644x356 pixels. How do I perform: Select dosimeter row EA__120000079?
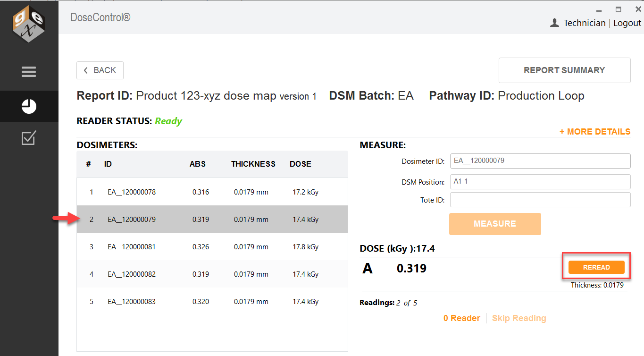click(212, 219)
